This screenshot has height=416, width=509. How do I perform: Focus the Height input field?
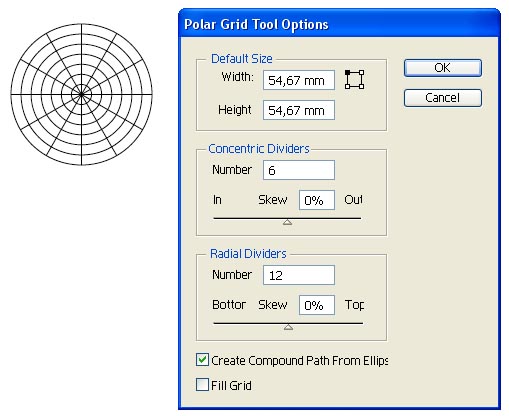pyautogui.click(x=299, y=110)
